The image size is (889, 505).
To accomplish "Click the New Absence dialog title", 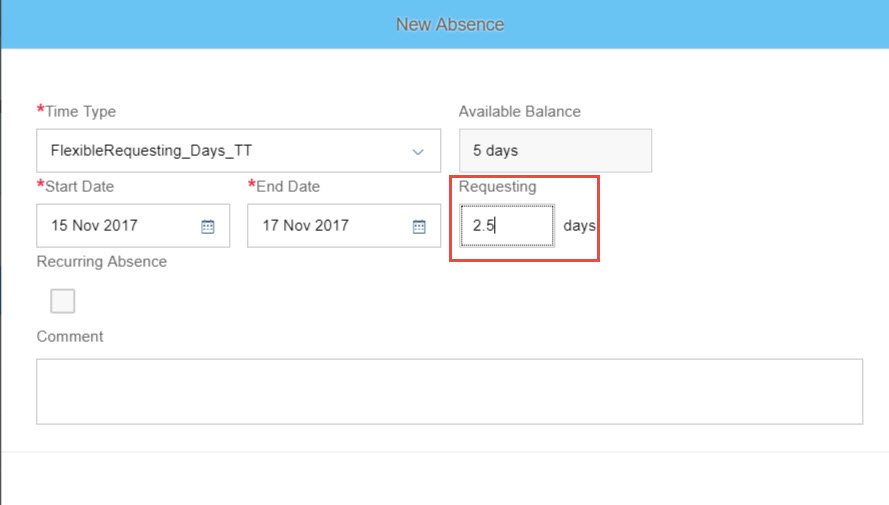I will [450, 24].
